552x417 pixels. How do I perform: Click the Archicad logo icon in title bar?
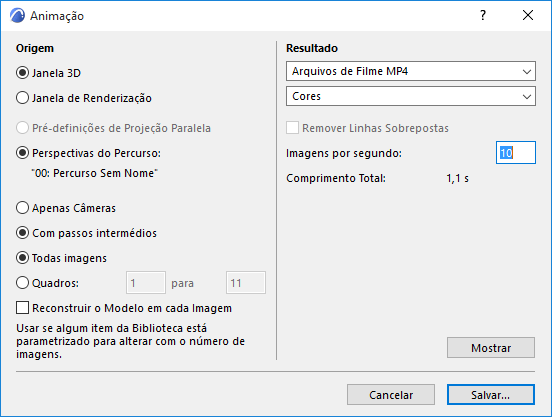pyautogui.click(x=17, y=16)
